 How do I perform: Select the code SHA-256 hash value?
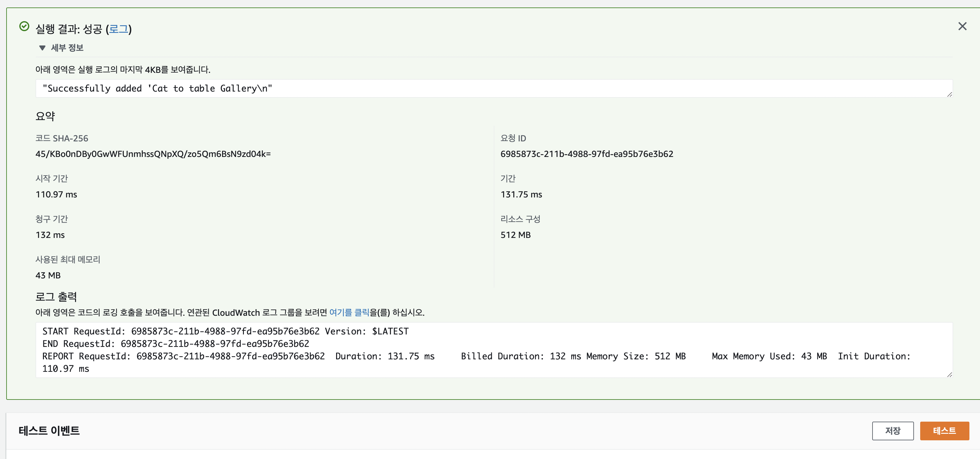(153, 154)
